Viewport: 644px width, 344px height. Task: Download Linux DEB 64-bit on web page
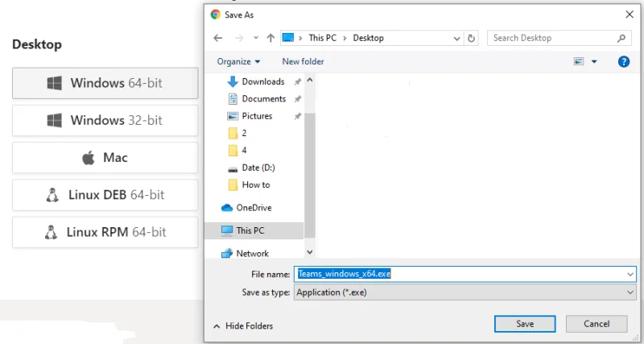point(105,195)
